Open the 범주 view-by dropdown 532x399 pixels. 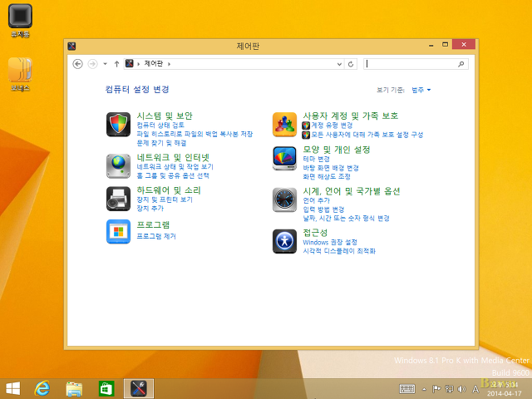[421, 90]
